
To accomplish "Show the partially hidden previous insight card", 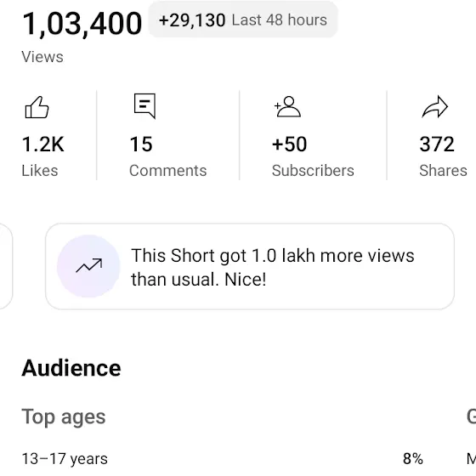I will 5,266.
